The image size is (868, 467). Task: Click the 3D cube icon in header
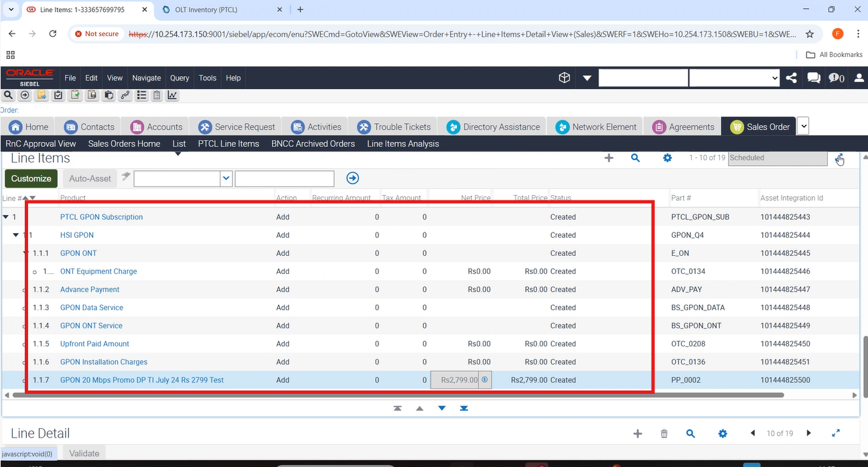point(564,78)
